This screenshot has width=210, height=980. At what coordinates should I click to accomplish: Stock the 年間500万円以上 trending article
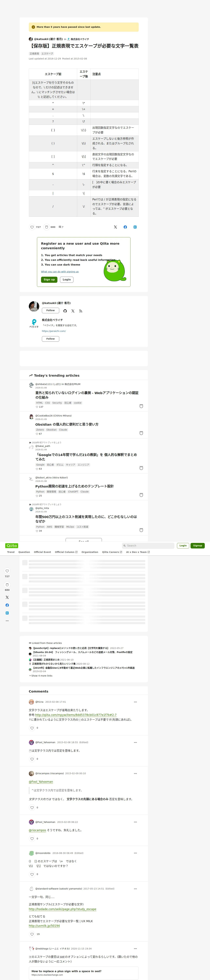(x=141, y=530)
